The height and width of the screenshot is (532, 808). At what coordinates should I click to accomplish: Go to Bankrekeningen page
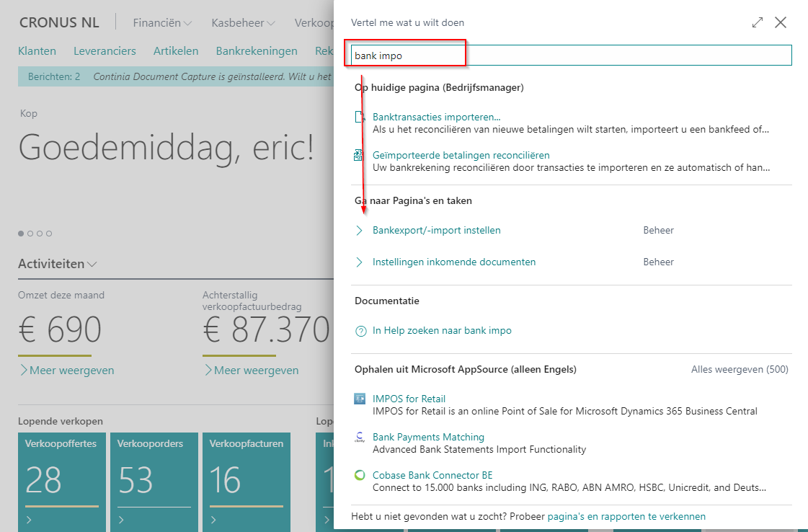(257, 51)
